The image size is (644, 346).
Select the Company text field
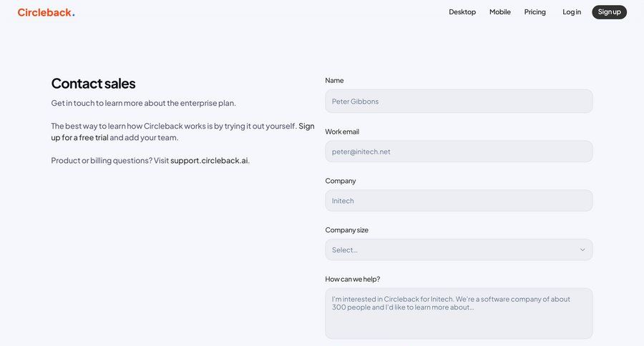[x=459, y=201]
